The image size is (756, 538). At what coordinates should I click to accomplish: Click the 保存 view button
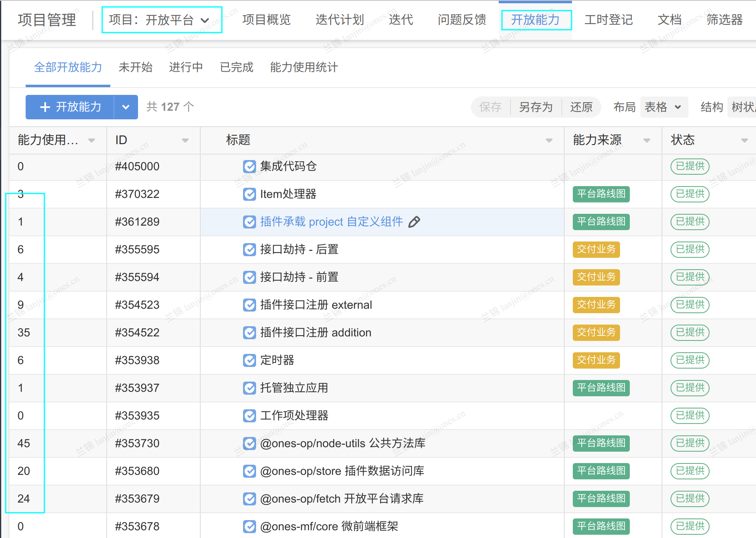click(x=491, y=107)
